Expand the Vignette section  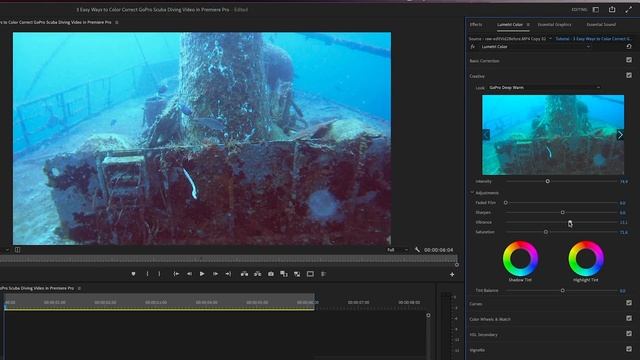(x=477, y=350)
